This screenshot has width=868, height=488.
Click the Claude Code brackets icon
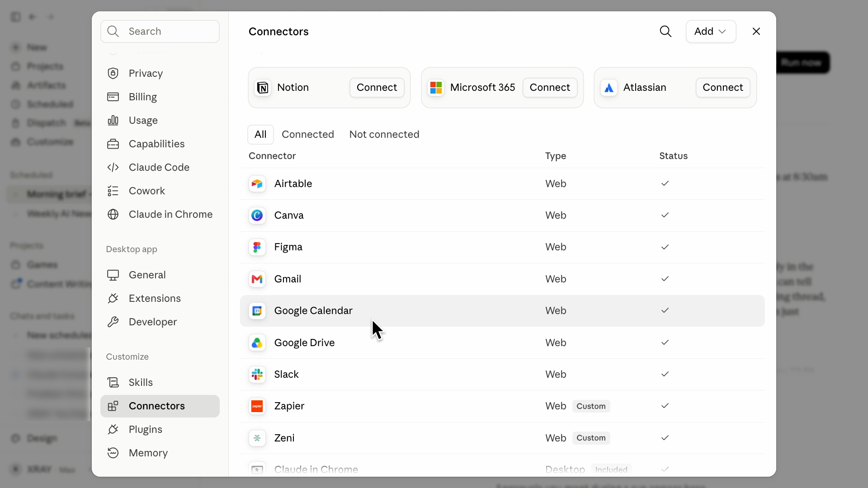(113, 167)
